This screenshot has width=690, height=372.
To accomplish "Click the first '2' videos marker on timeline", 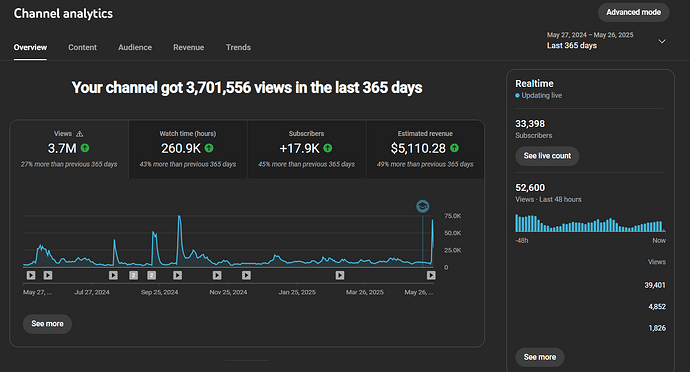I will 133,275.
